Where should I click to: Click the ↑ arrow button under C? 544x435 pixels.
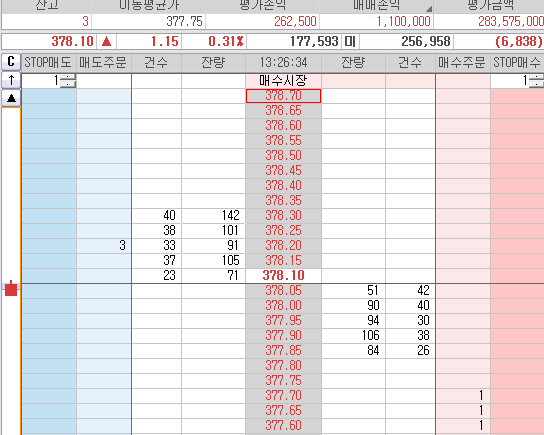click(x=11, y=80)
